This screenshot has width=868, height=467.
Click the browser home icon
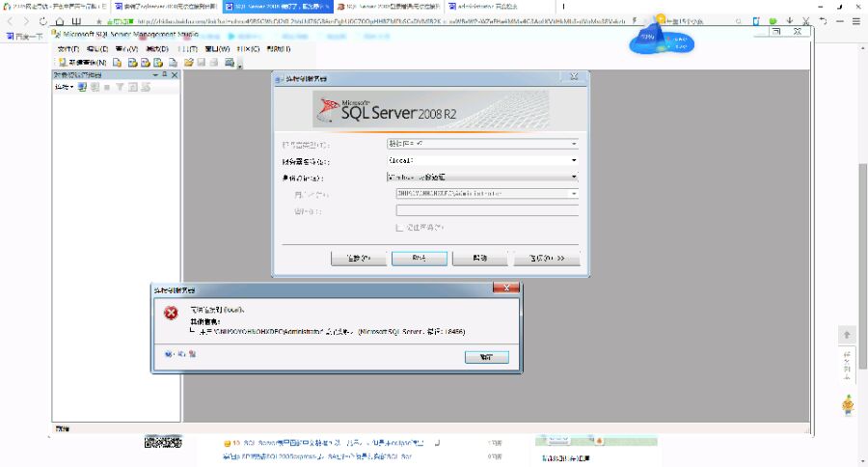(59, 21)
